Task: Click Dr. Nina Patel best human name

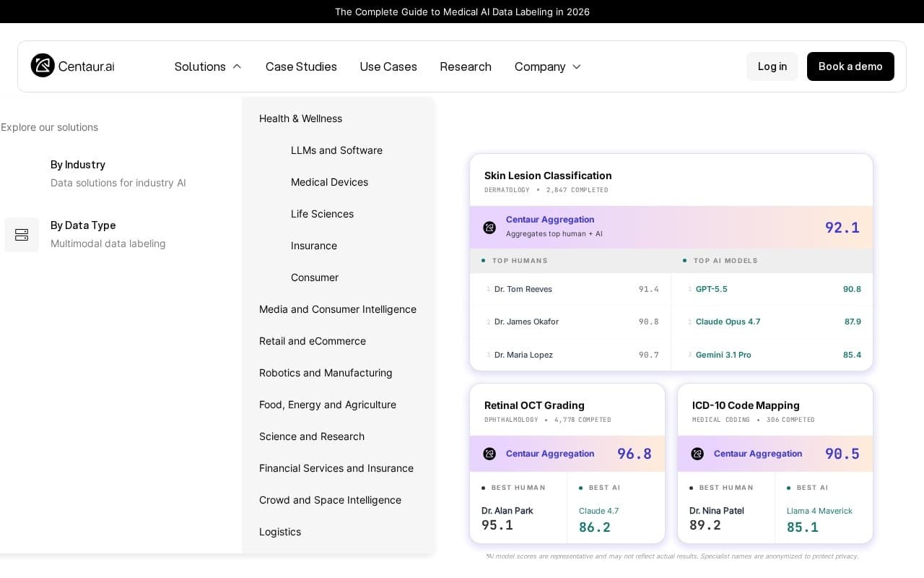Action: [x=717, y=511]
